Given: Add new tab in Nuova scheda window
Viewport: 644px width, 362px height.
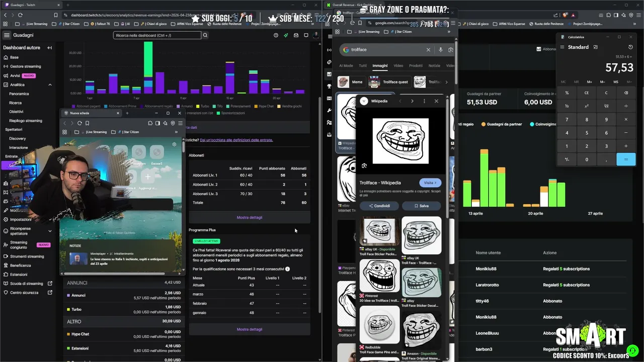Looking at the screenshot, I should point(127,113).
